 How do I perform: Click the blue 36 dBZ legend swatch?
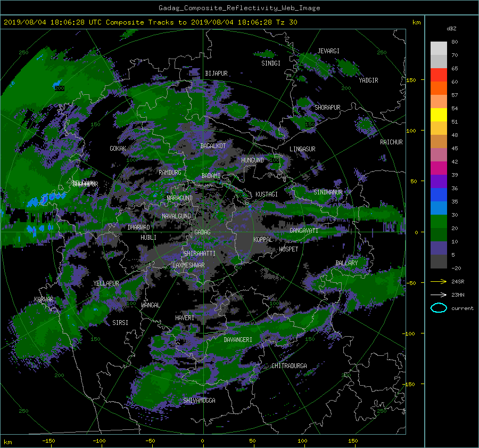point(439,194)
